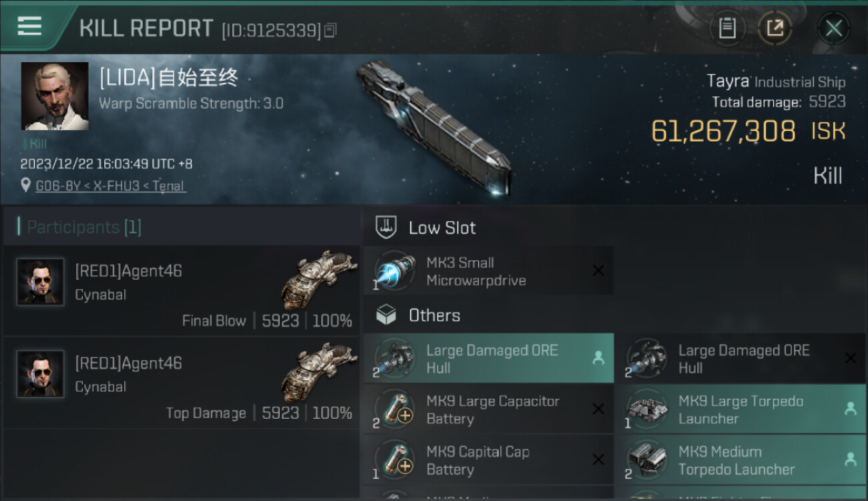Select the MK9 Medium Torpedo Launcher item
Screen dimensions: 868x501
[x=740, y=460]
